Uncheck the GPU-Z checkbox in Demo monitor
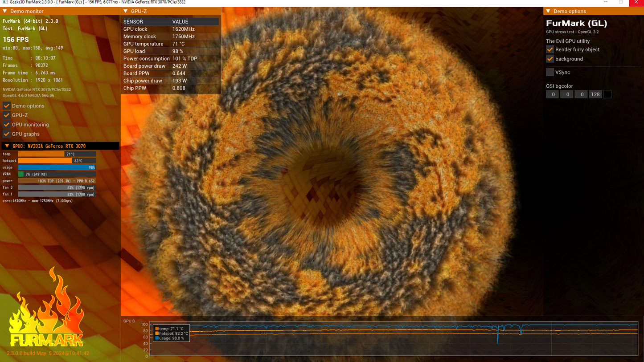Screen dimensions: 644x362 point(7,115)
